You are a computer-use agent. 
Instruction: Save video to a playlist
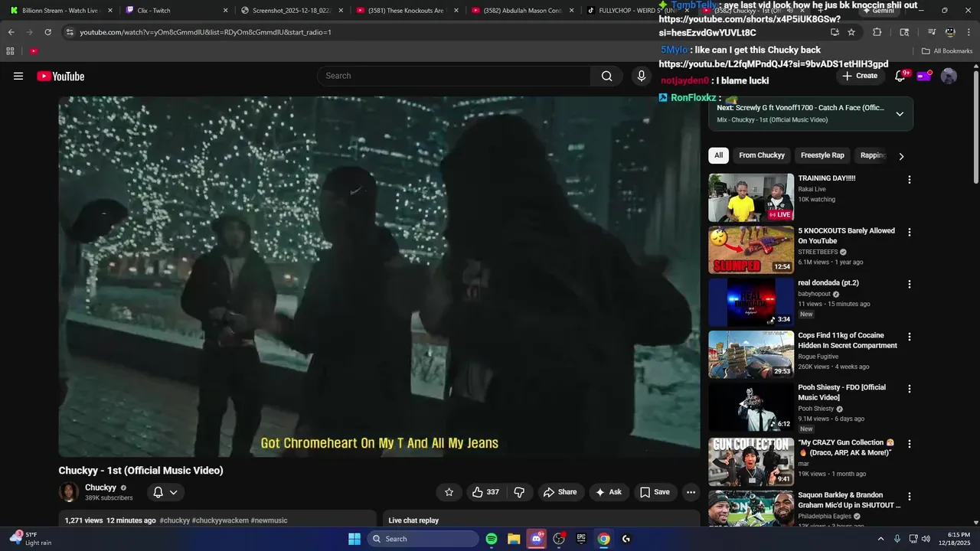655,492
